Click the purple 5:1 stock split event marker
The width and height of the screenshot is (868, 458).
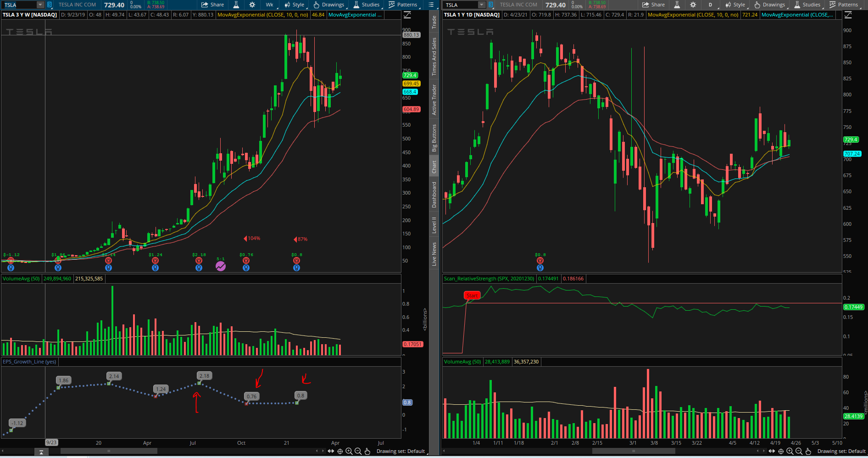coord(221,266)
